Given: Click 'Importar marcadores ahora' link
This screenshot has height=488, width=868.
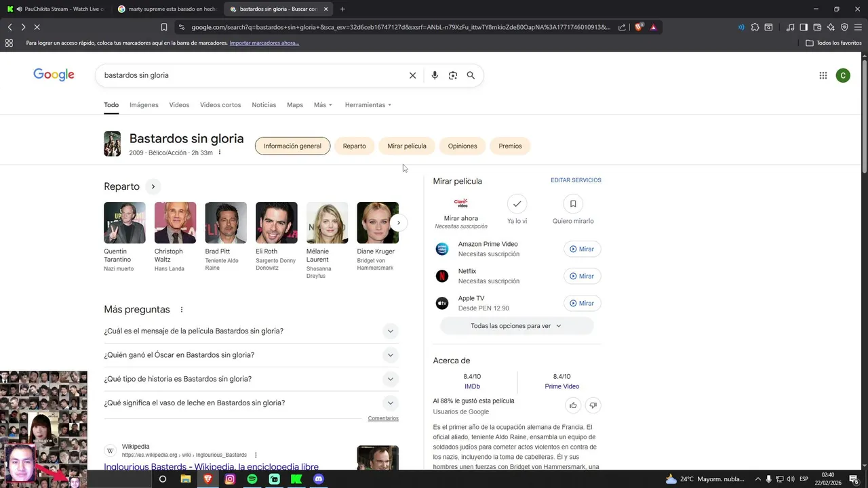Looking at the screenshot, I should [264, 43].
